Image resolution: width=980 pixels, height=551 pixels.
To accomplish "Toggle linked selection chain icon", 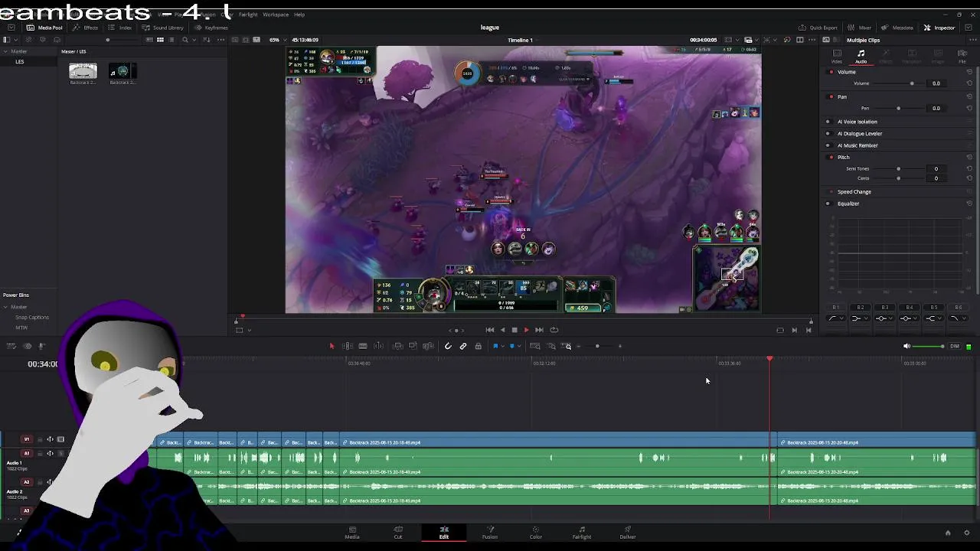I will [463, 346].
